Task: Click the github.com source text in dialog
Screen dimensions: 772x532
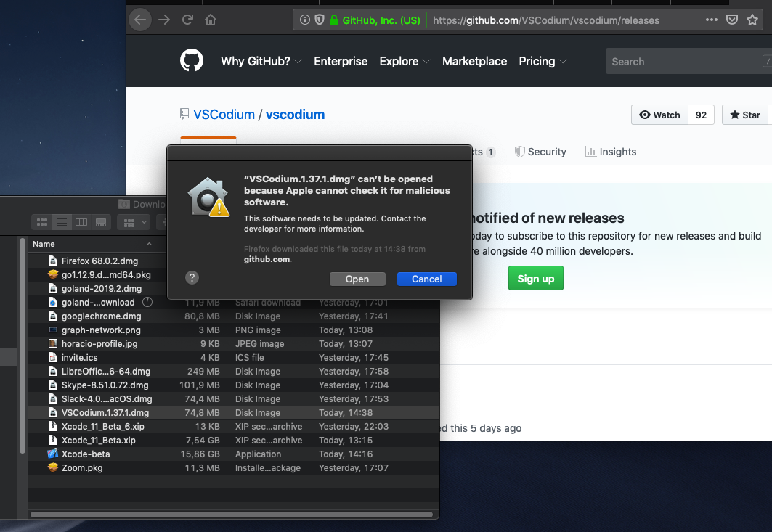Action: (267, 259)
